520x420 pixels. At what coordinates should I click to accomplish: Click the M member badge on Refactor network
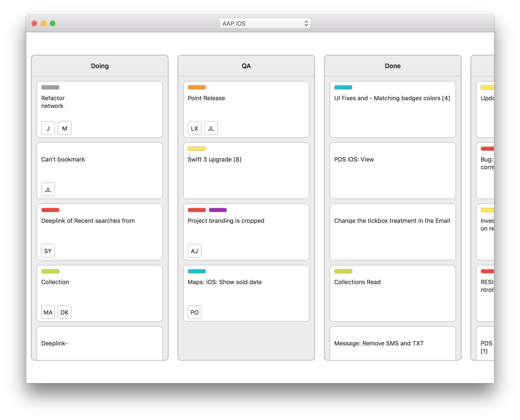(64, 128)
